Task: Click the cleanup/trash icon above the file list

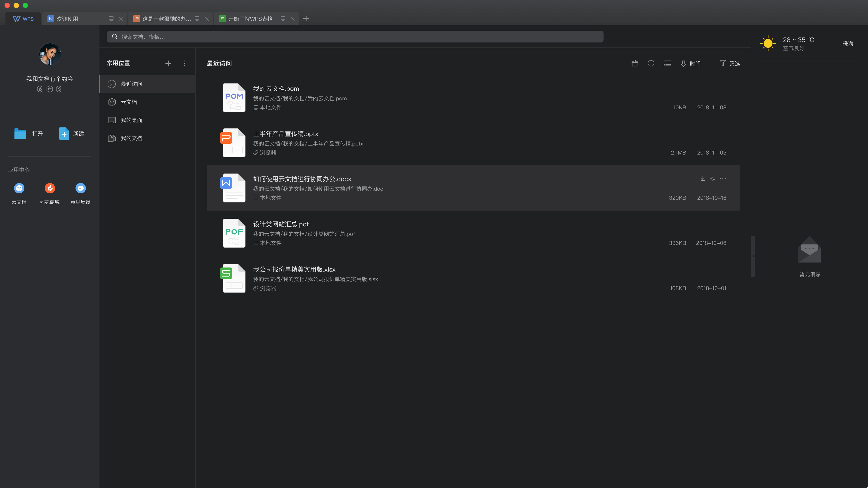Action: point(634,63)
